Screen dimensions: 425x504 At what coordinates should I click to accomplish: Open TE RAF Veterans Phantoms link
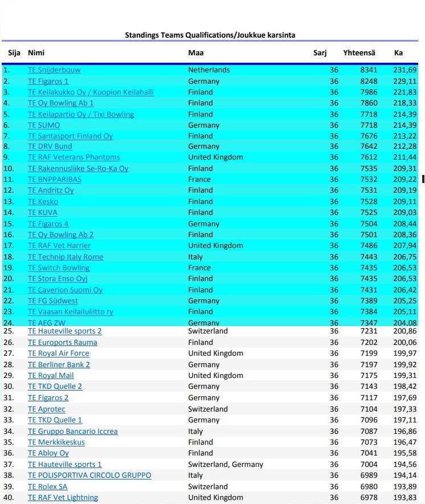74,157
